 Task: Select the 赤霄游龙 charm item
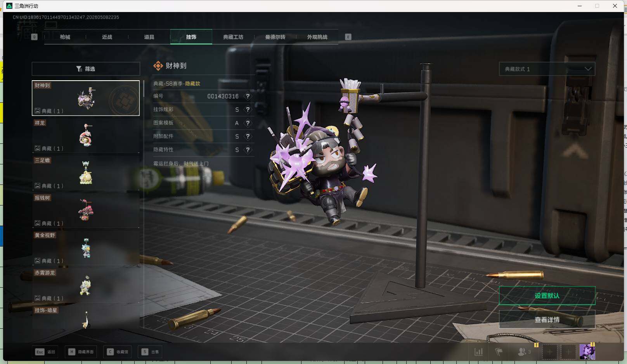point(86,285)
